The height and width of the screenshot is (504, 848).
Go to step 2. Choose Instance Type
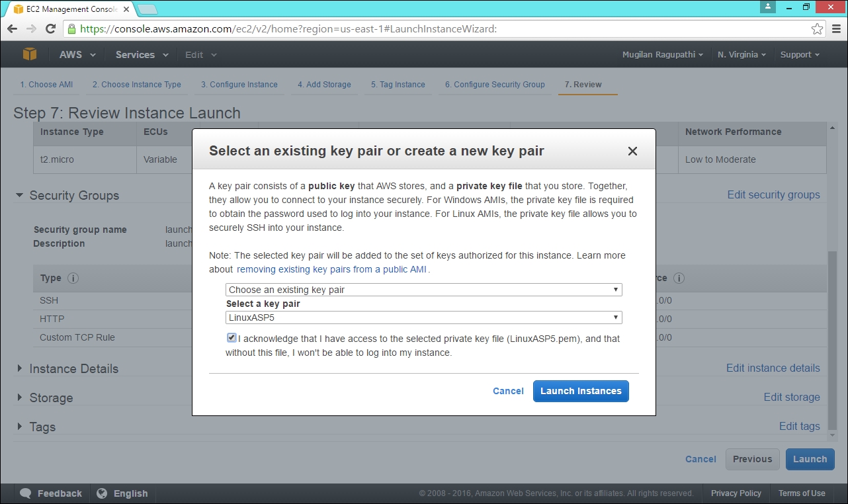[x=137, y=85]
